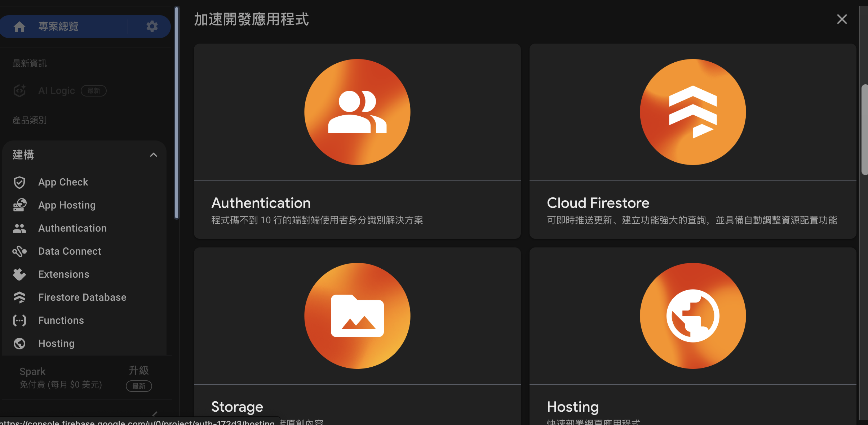Select Hosting in the sidebar list
Screen dimensions: 868x425
56,344
